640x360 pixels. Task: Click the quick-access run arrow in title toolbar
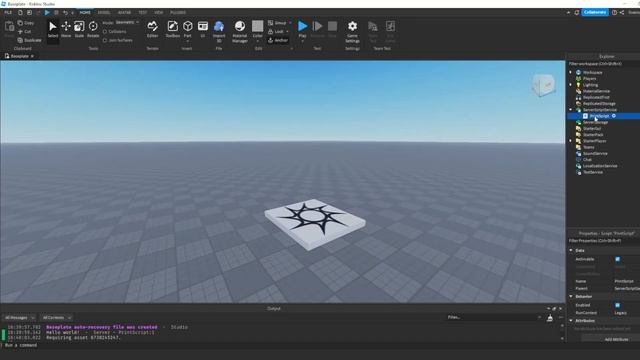click(47, 13)
